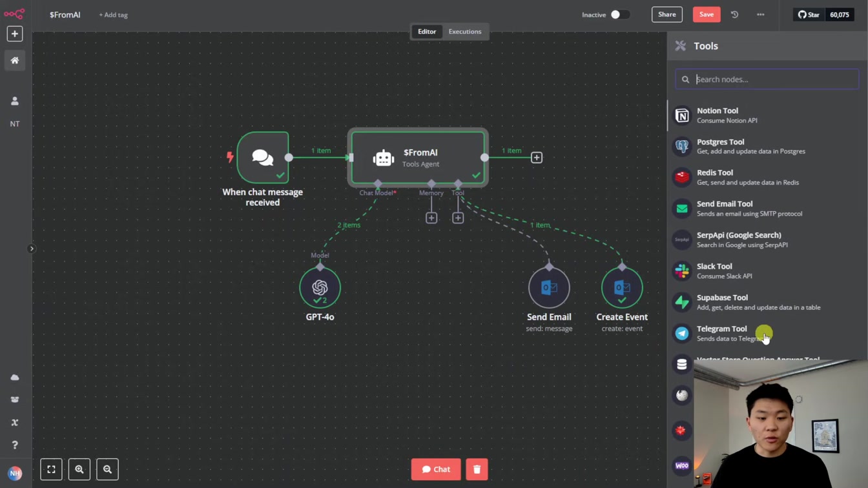Choose Slack Tool from list

click(767, 271)
